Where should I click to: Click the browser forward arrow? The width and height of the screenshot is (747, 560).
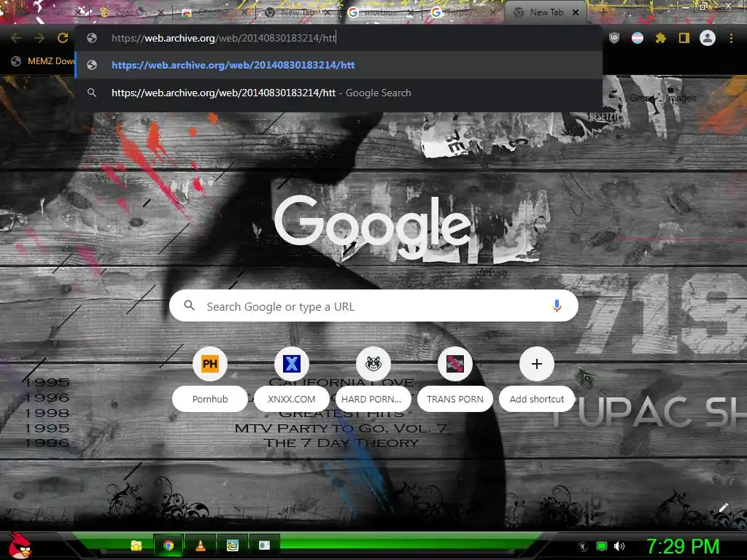click(x=39, y=38)
